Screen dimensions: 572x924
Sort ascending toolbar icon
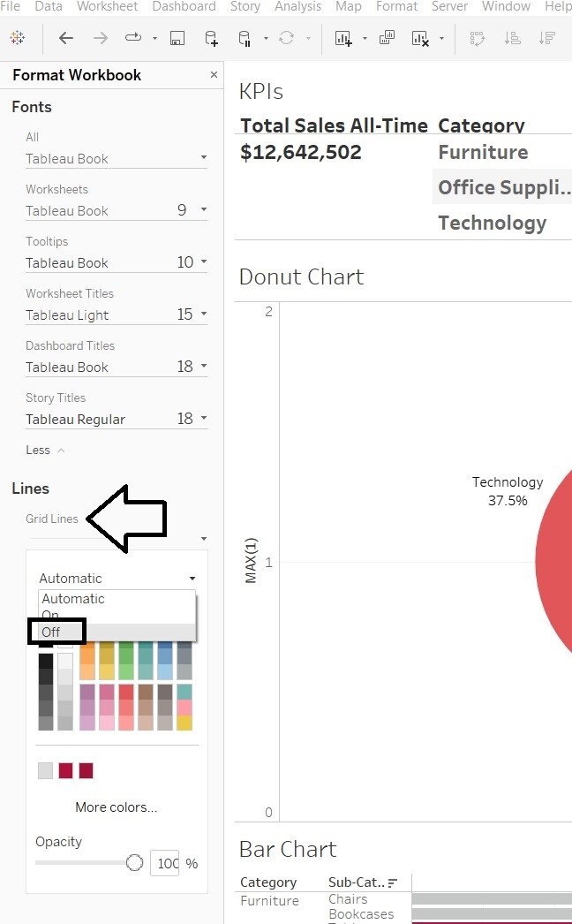513,39
